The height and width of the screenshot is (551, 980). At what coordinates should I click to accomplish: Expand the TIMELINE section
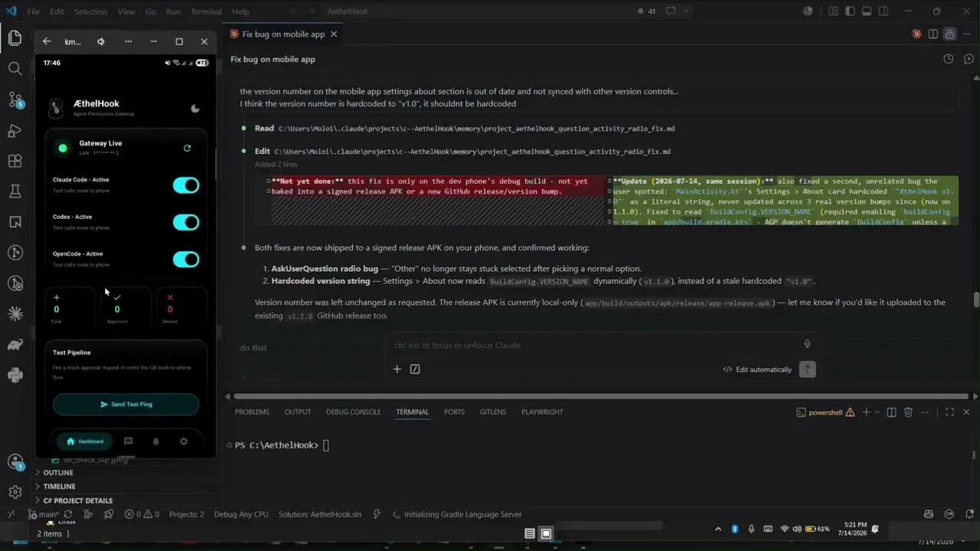pos(59,486)
